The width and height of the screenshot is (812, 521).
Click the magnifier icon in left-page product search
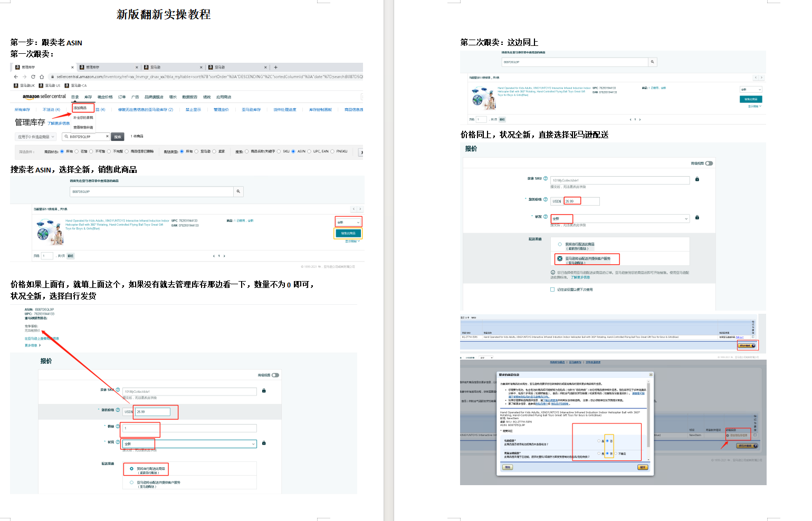point(238,191)
